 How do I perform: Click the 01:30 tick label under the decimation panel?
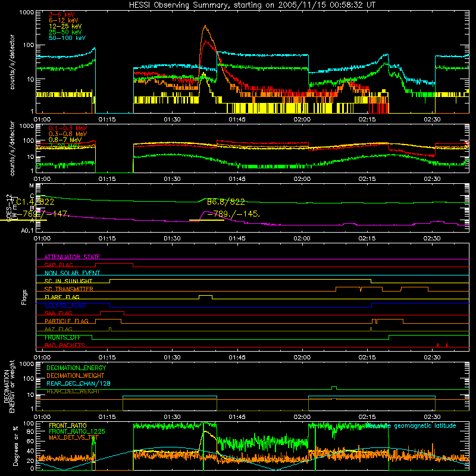coord(172,417)
